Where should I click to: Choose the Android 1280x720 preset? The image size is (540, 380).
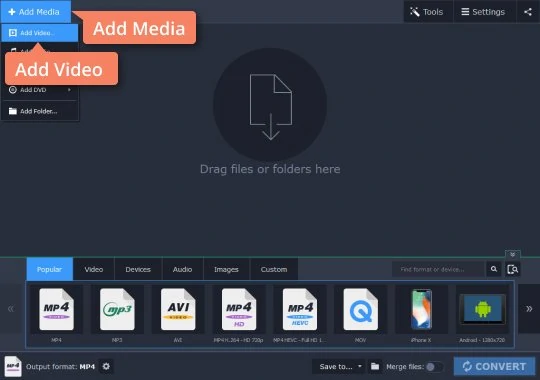pyautogui.click(x=482, y=309)
